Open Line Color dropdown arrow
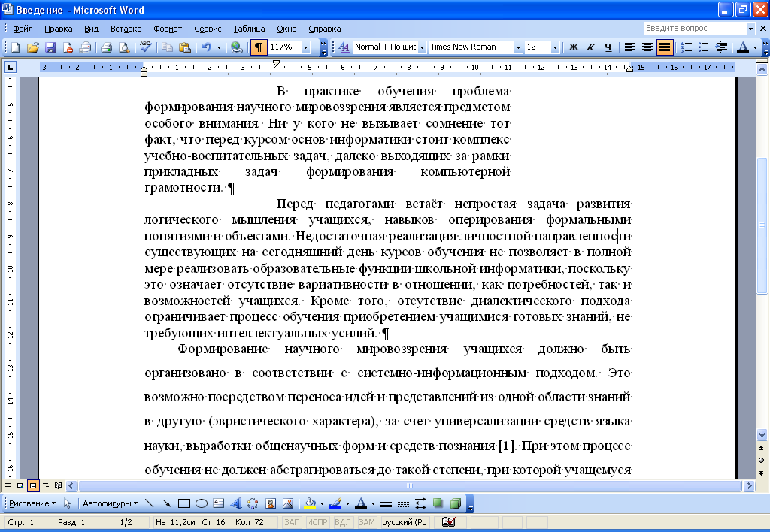 (x=347, y=503)
